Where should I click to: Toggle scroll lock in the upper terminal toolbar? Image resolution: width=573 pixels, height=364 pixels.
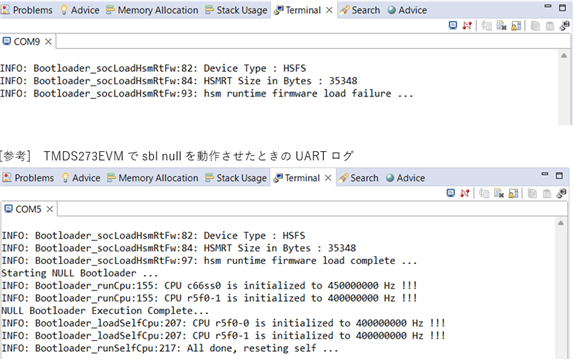tap(516, 26)
